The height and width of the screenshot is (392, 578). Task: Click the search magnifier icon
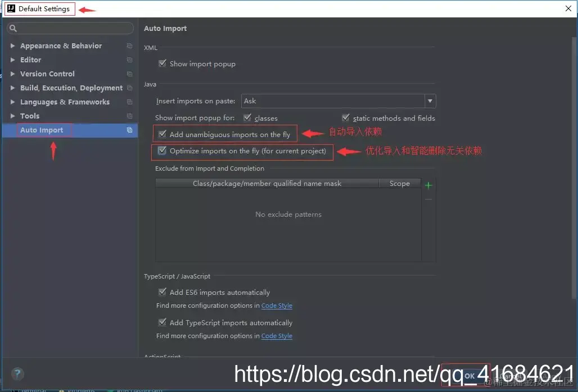point(13,28)
